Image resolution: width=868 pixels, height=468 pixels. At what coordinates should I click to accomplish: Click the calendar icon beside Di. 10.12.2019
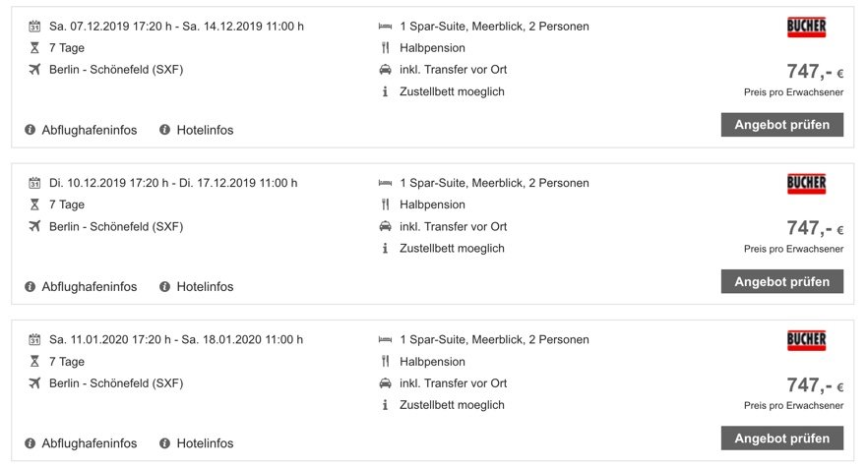click(34, 183)
